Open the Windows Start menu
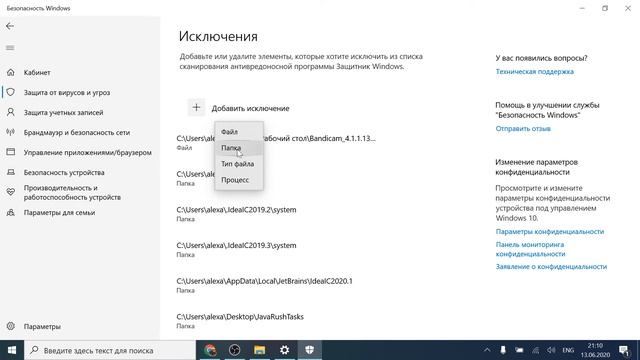The height and width of the screenshot is (360, 640). [12, 350]
